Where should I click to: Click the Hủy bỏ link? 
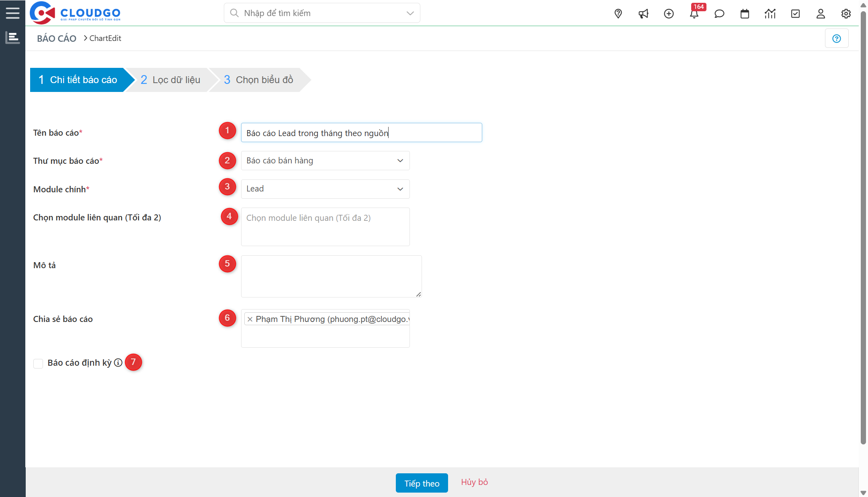pos(474,483)
